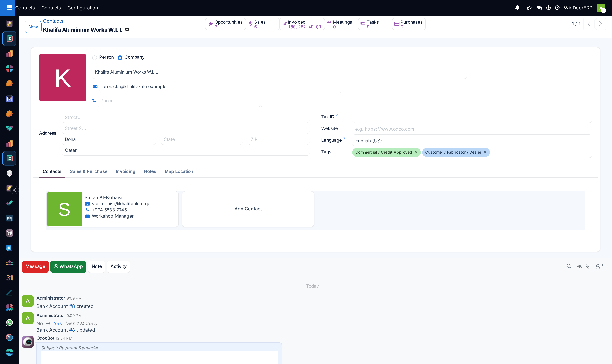Click the Note button
This screenshot has width=612, height=364.
pyautogui.click(x=97, y=266)
